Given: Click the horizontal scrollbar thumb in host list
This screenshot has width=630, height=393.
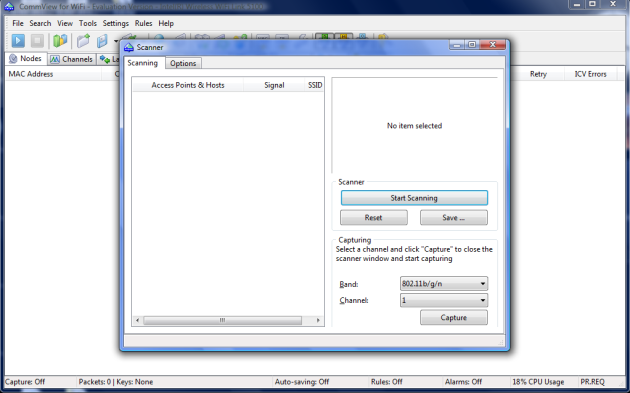Looking at the screenshot, I should 223,320.
